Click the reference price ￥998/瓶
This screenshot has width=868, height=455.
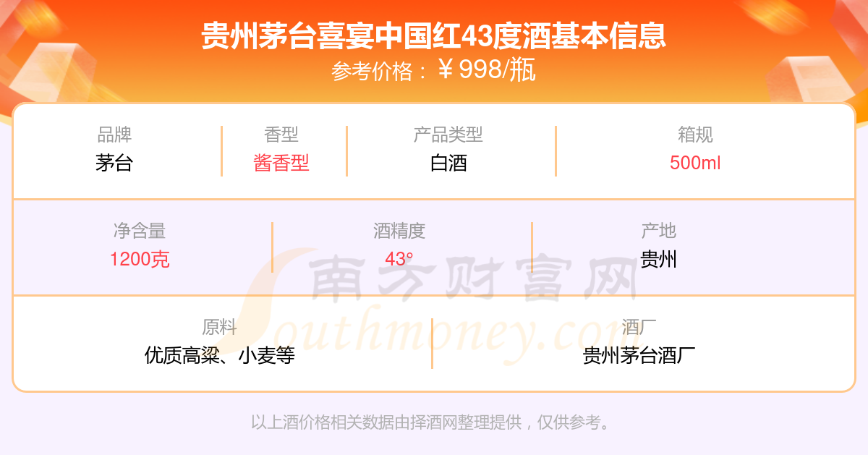pyautogui.click(x=488, y=70)
